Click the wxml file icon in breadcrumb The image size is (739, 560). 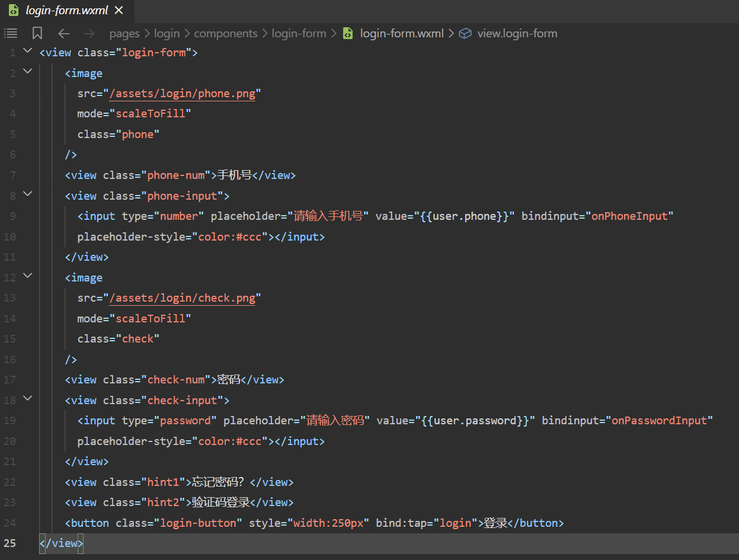point(348,33)
